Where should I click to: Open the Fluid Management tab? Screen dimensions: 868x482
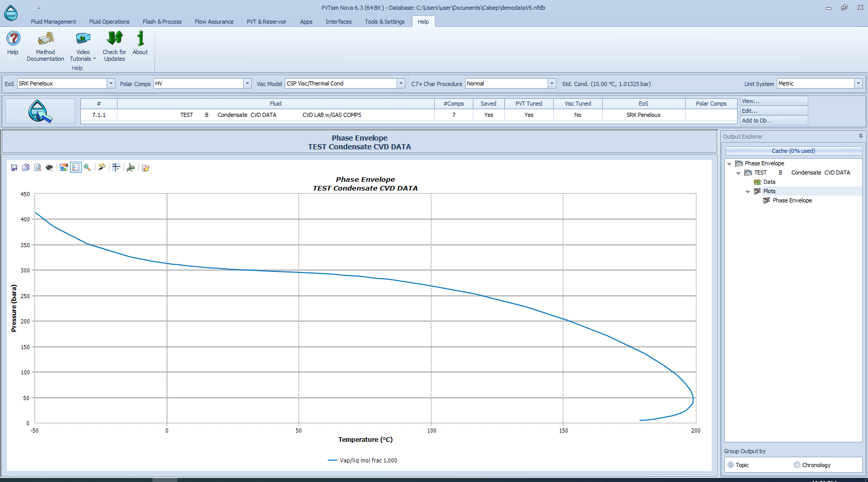[x=54, y=22]
